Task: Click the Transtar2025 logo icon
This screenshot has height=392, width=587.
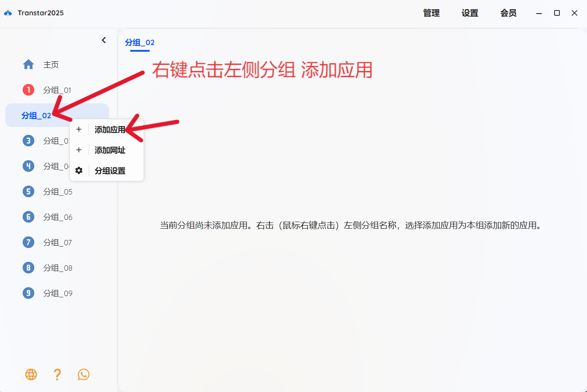Action: click(8, 13)
